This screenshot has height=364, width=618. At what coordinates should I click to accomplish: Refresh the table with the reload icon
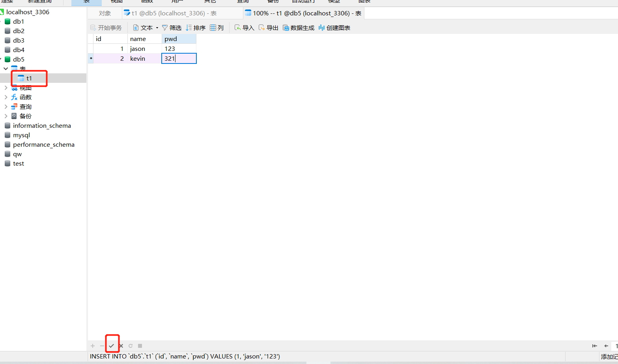[131, 346]
